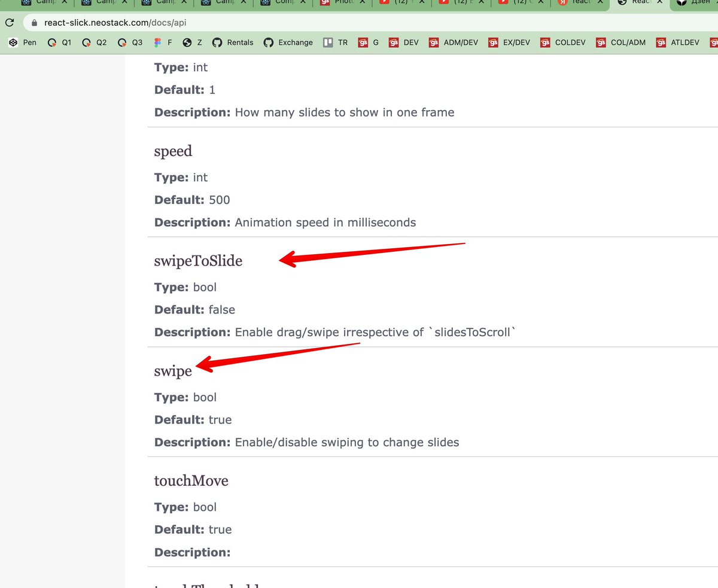Click the speed heading
The height and width of the screenshot is (588, 718).
click(x=173, y=151)
